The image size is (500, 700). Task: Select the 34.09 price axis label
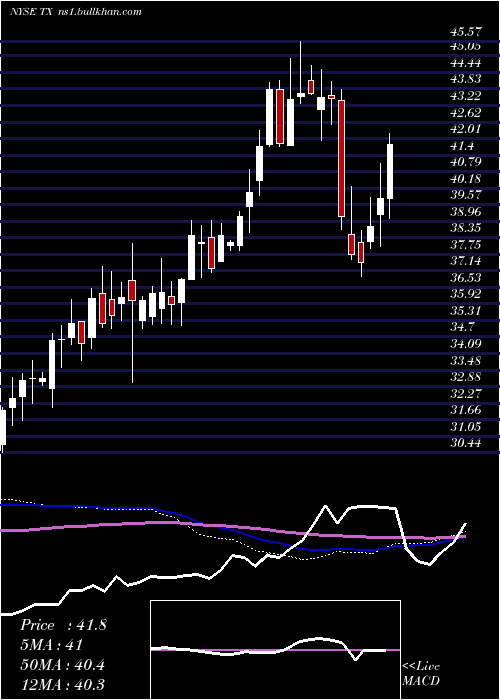pos(465,344)
